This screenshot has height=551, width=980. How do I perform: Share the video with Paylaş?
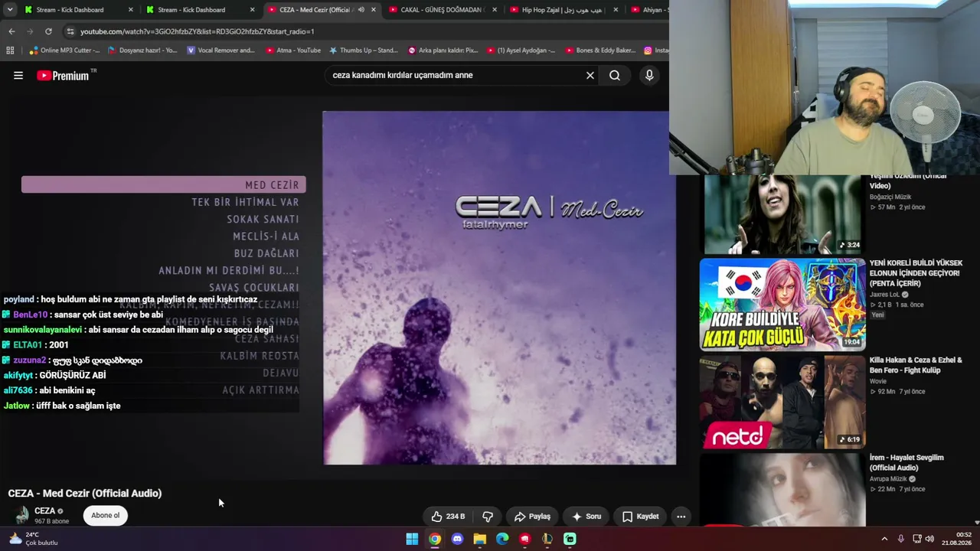532,517
